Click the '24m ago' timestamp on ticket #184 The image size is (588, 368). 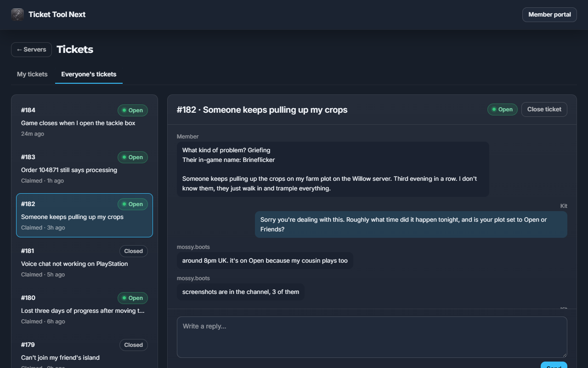[33, 134]
